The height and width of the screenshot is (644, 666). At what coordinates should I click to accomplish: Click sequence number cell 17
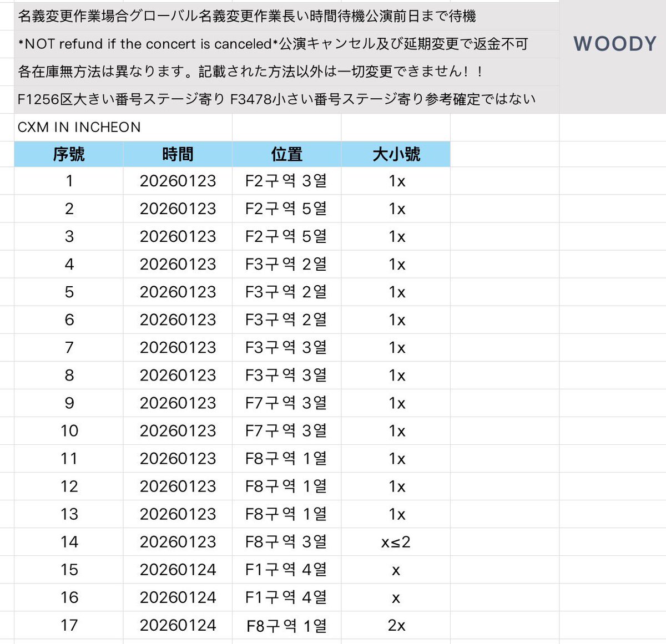pos(69,625)
